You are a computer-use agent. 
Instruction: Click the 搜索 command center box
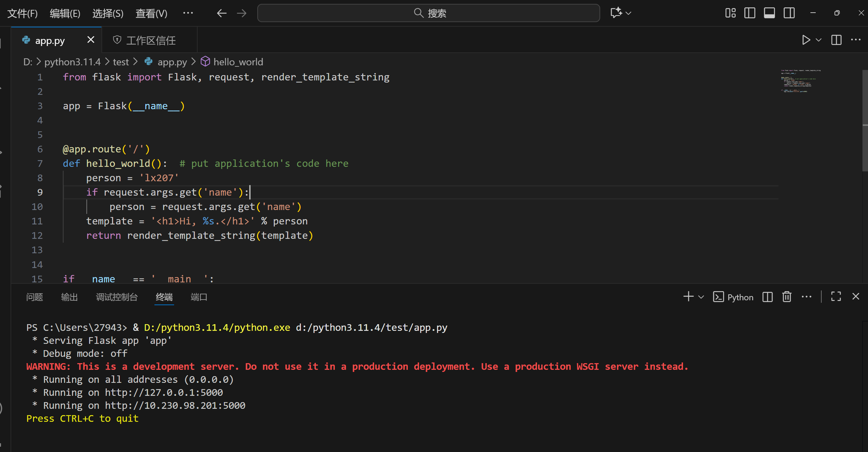click(x=429, y=13)
